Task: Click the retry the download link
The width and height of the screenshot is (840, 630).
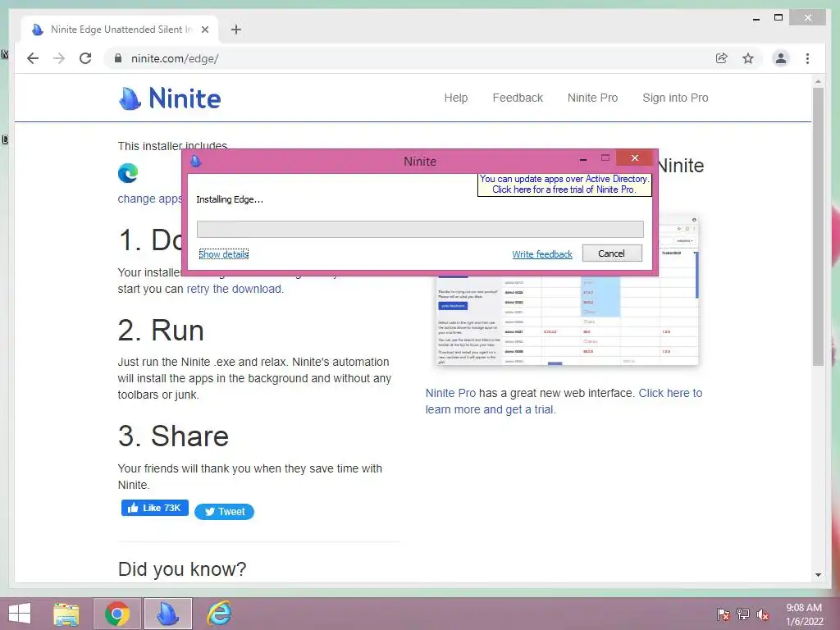Action: (x=234, y=289)
